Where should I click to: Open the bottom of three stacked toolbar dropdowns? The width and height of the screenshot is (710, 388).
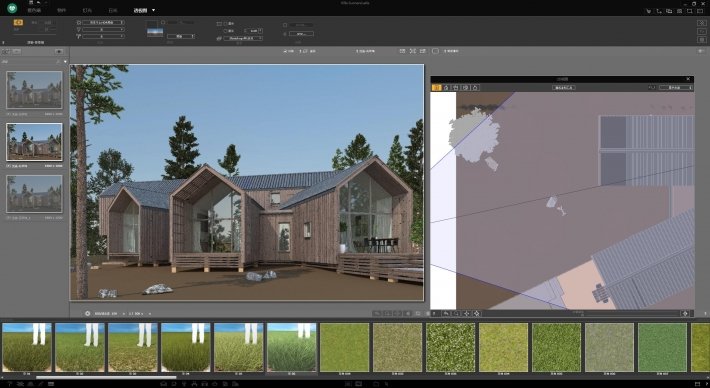pyautogui.click(x=103, y=36)
